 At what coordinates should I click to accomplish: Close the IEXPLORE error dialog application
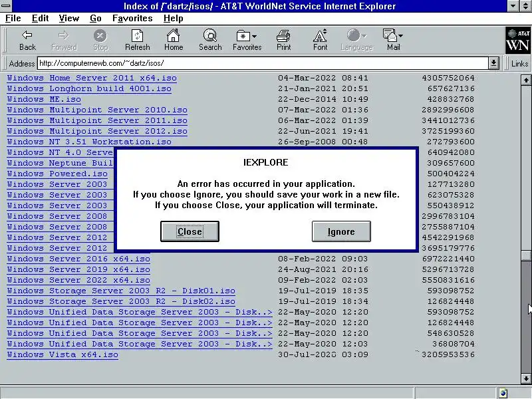190,231
